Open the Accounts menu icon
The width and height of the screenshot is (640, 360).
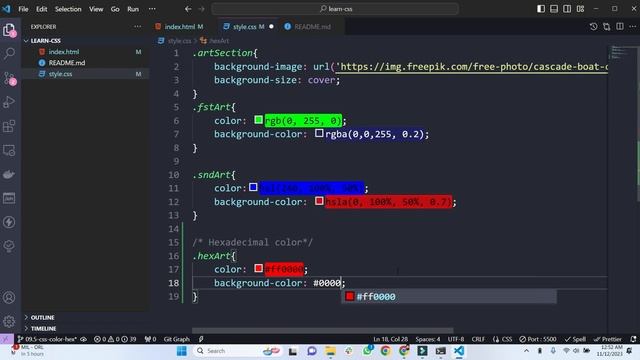[x=9, y=298]
